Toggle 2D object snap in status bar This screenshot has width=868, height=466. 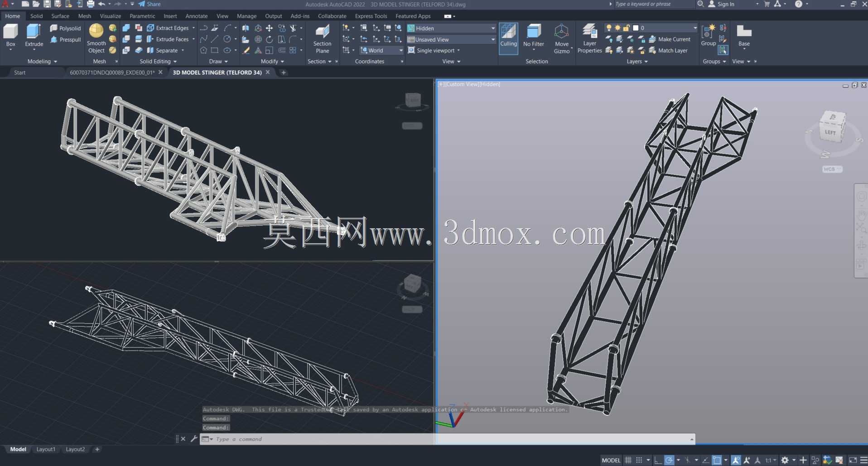pyautogui.click(x=717, y=460)
